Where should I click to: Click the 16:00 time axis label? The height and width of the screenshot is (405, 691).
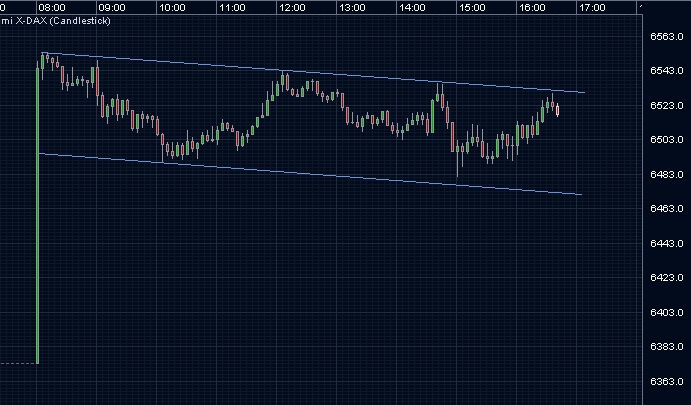(532, 7)
